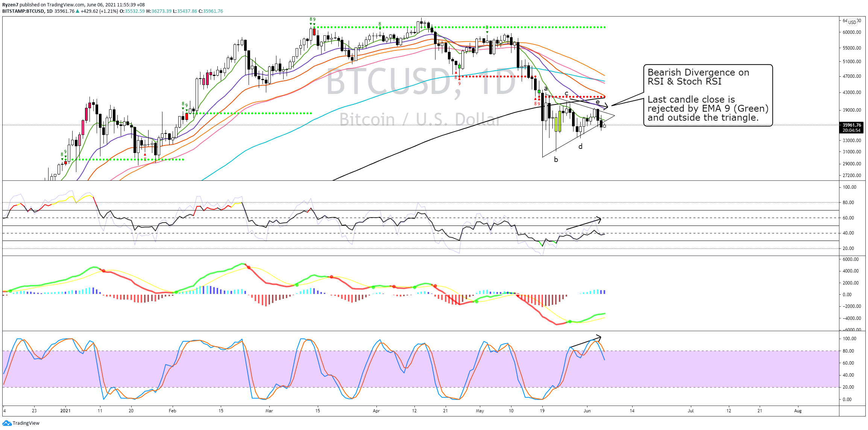Click the 23 date label on time axis
The image size is (868, 430).
coord(34,411)
